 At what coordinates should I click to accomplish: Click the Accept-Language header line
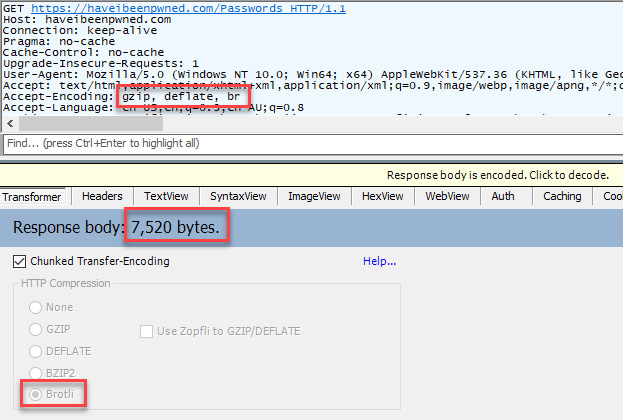pyautogui.click(x=153, y=108)
